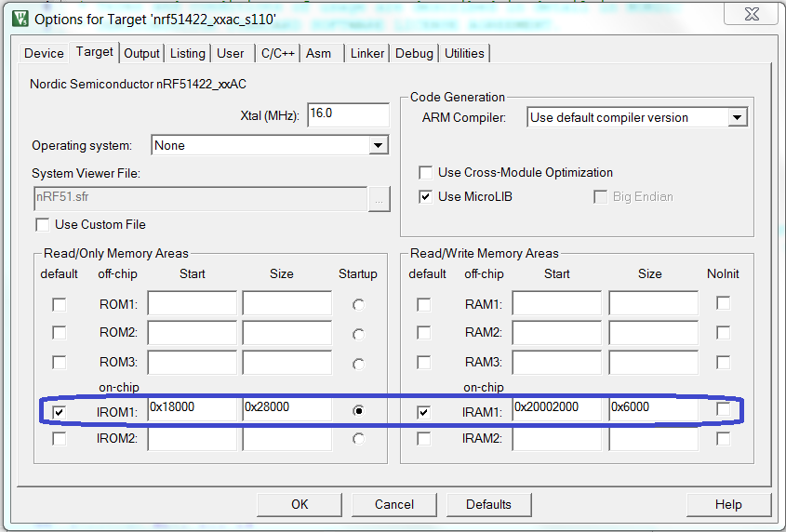Check the IROM2 default checkbox
This screenshot has height=532, width=786.
tap(60, 439)
